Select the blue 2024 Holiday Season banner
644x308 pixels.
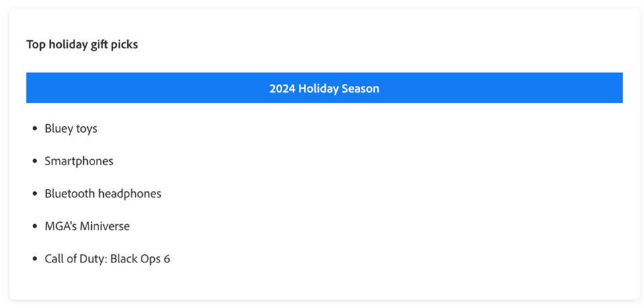pyautogui.click(x=324, y=88)
